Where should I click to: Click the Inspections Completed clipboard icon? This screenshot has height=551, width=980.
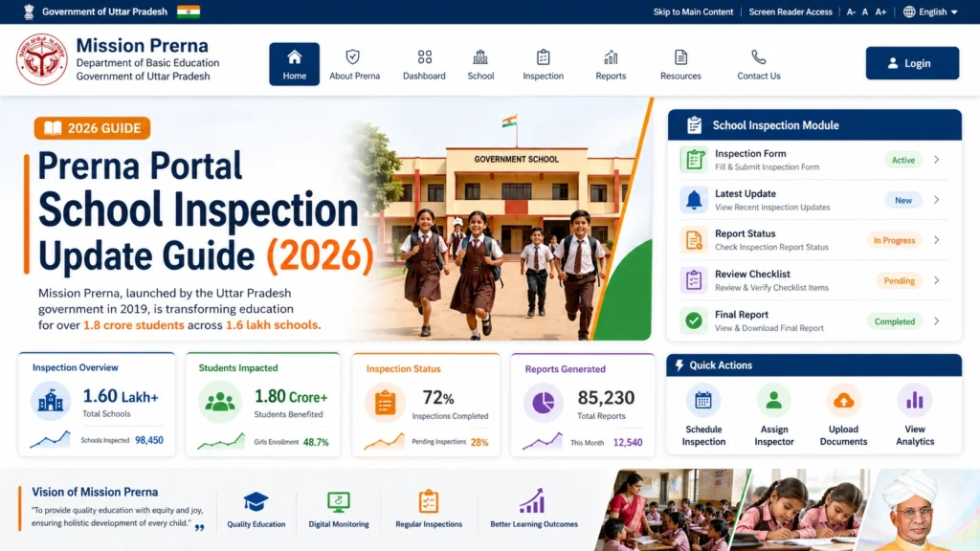click(x=385, y=403)
